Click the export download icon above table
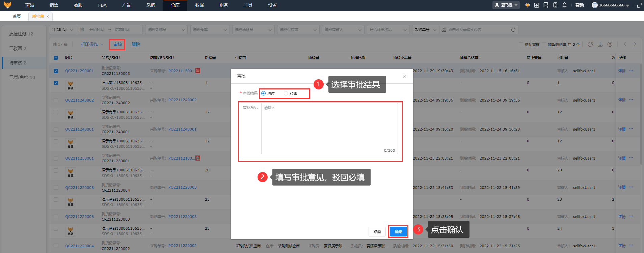Viewport: 644px width, 253px height. click(x=600, y=44)
